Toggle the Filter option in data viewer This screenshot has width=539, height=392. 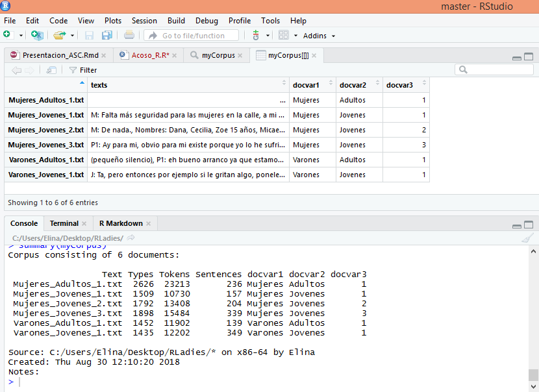(x=83, y=70)
